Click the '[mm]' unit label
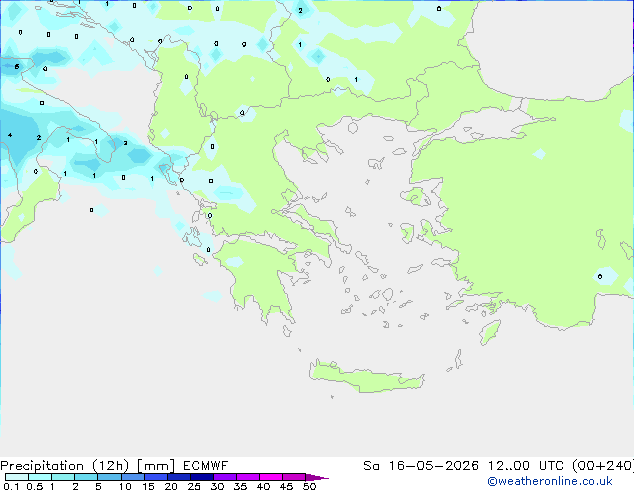The width and height of the screenshot is (634, 490). 156,466
